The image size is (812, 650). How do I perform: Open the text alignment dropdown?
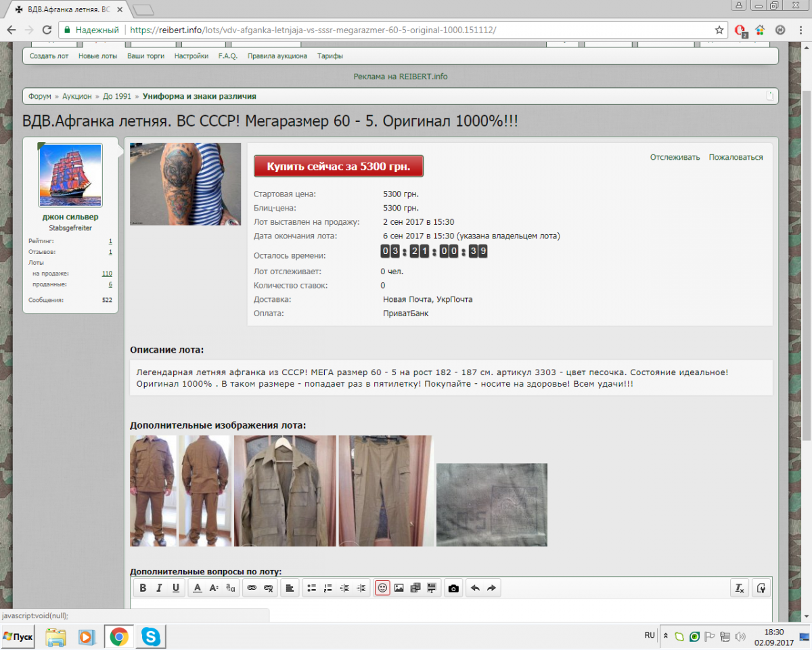click(x=290, y=588)
